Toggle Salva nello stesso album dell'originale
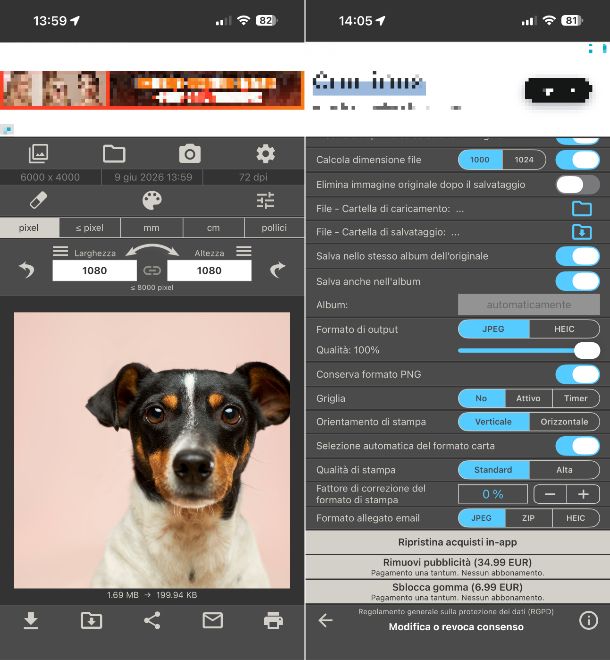Image resolution: width=610 pixels, height=660 pixels. point(578,256)
